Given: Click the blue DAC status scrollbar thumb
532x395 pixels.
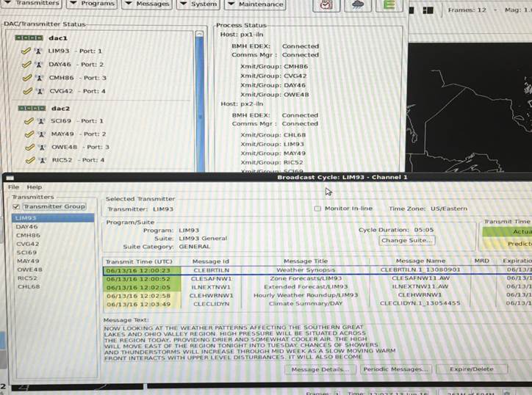Looking at the screenshot, I should pos(200,104).
